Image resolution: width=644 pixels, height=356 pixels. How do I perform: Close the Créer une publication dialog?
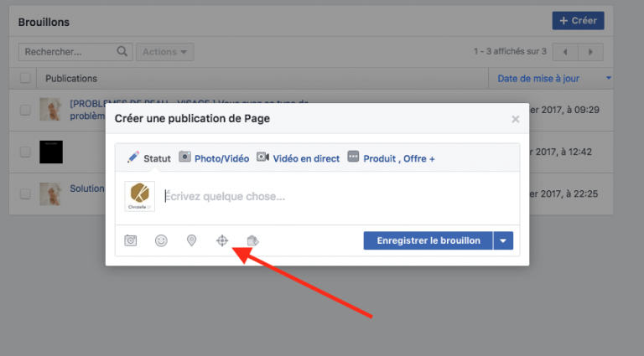pyautogui.click(x=516, y=120)
